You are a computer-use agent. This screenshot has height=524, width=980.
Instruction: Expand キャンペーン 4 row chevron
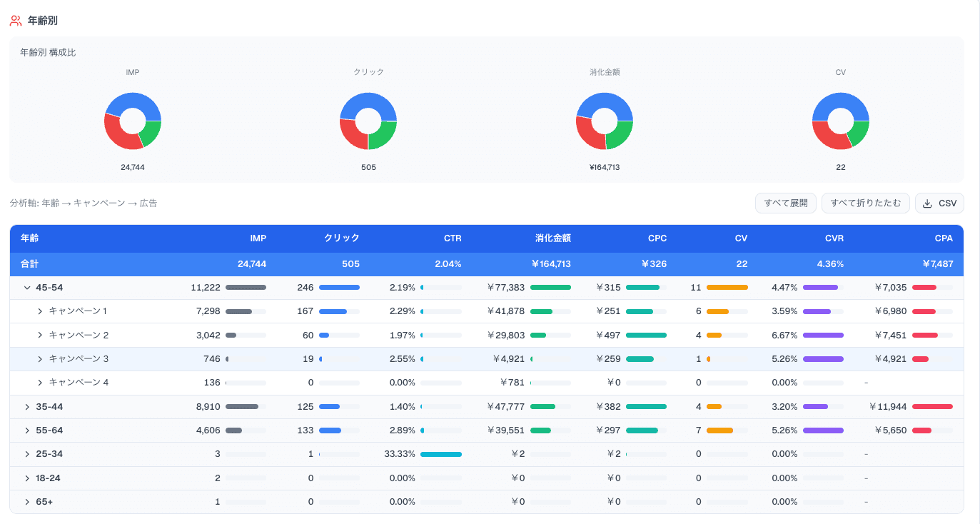(40, 383)
